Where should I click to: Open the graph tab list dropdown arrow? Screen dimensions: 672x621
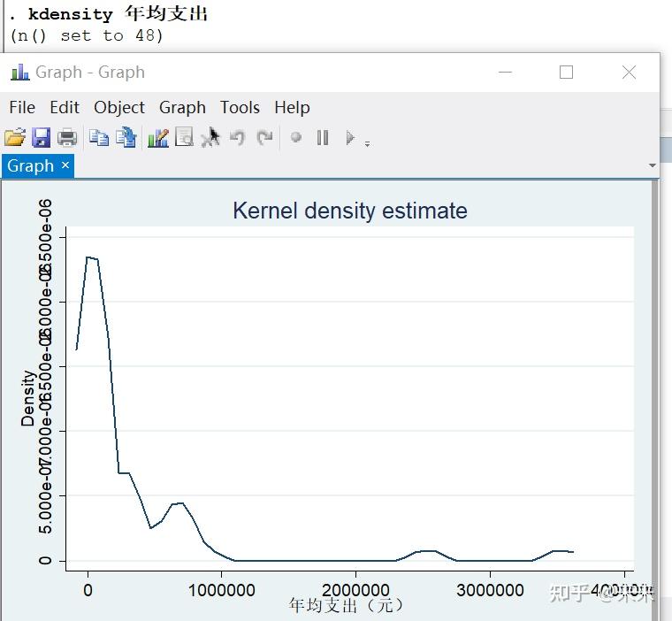(x=653, y=165)
